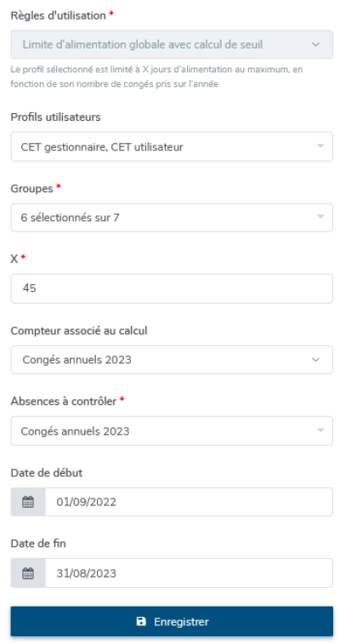Click the X input field containing 45
The width and height of the screenshot is (340, 644).
(172, 288)
